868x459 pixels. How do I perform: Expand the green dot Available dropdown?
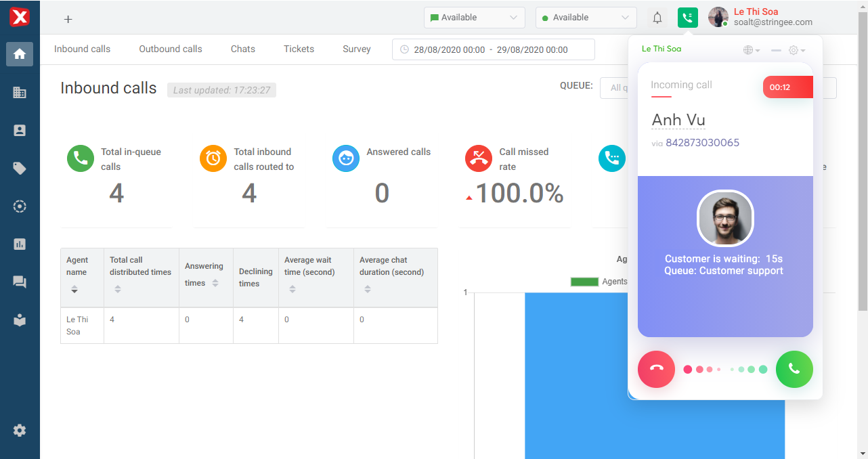tap(586, 18)
